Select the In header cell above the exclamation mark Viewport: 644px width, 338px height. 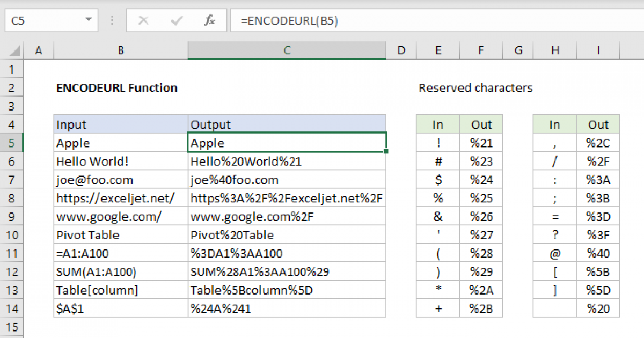coord(438,124)
